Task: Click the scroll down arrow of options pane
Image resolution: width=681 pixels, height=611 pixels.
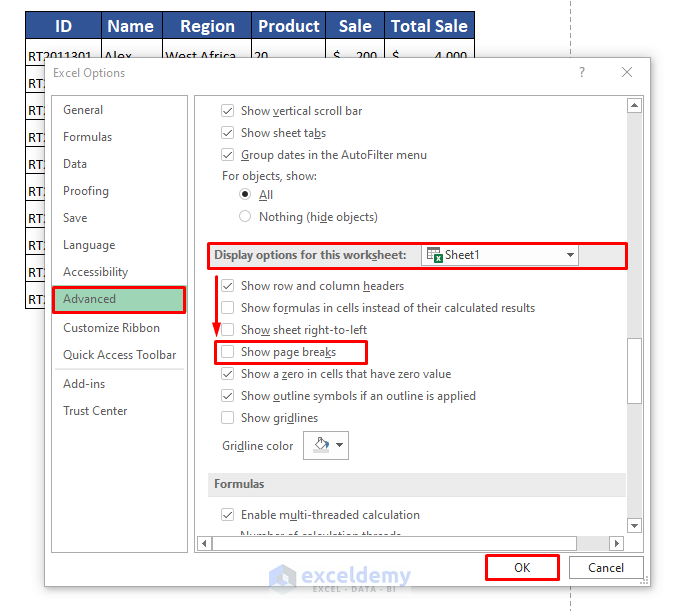Action: point(634,525)
